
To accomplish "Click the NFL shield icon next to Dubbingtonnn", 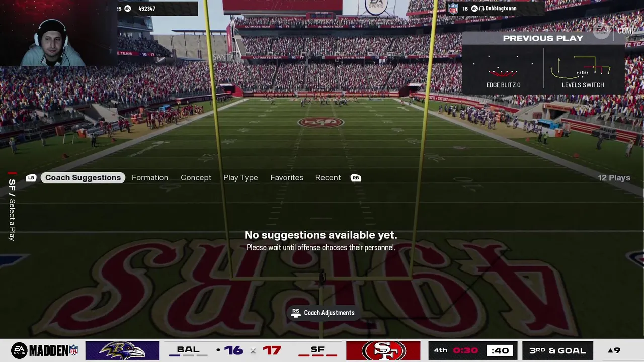I will [x=453, y=8].
